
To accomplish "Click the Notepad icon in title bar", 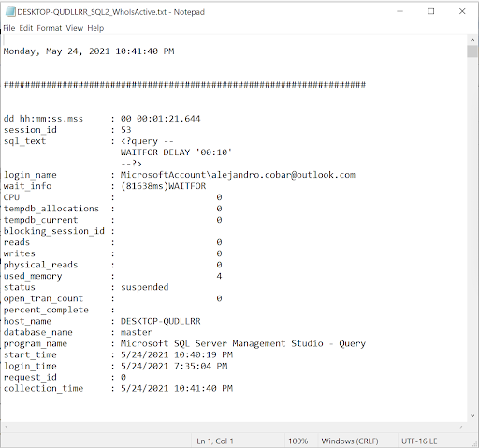I will [10, 12].
